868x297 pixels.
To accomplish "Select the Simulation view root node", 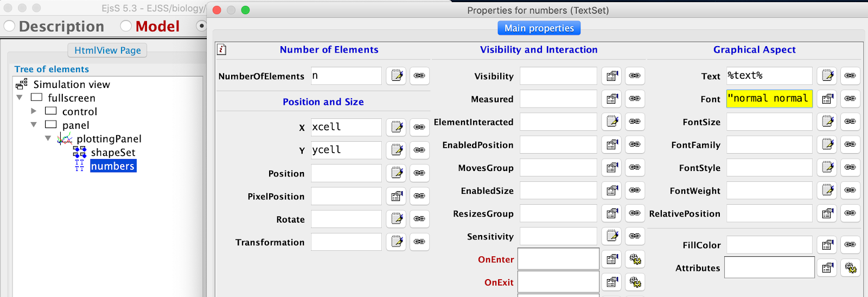I will (71, 84).
